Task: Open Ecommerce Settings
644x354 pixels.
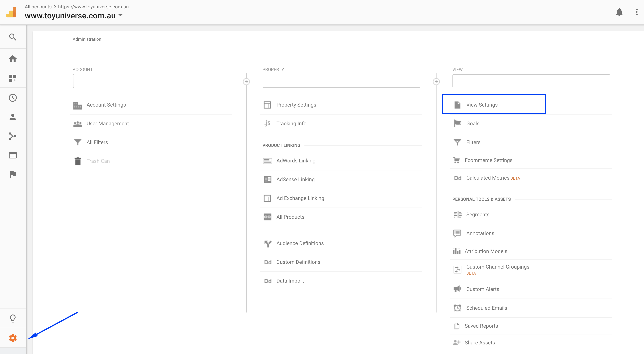Action: coord(489,160)
